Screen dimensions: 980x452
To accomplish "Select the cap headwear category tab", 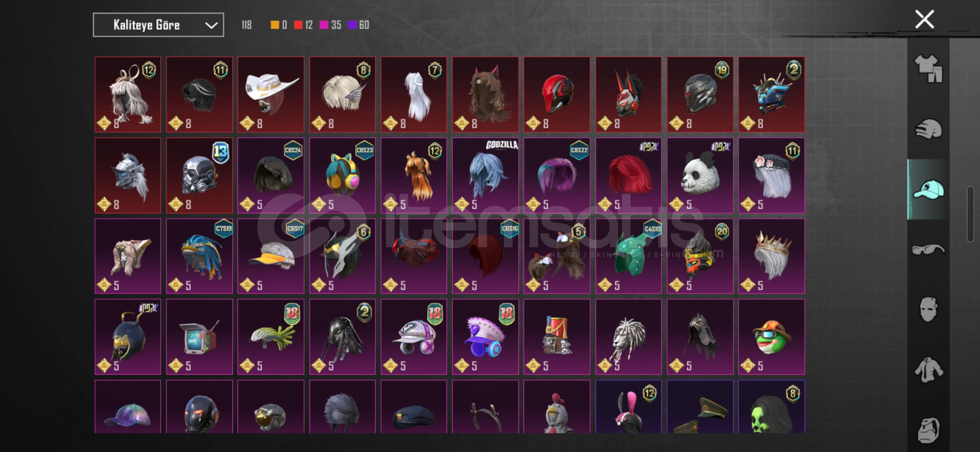I will point(928,189).
